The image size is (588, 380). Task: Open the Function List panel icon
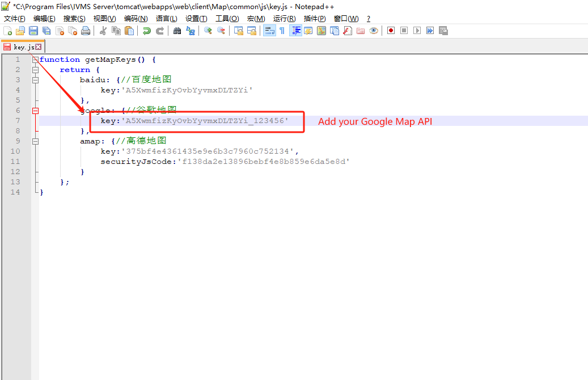click(348, 31)
